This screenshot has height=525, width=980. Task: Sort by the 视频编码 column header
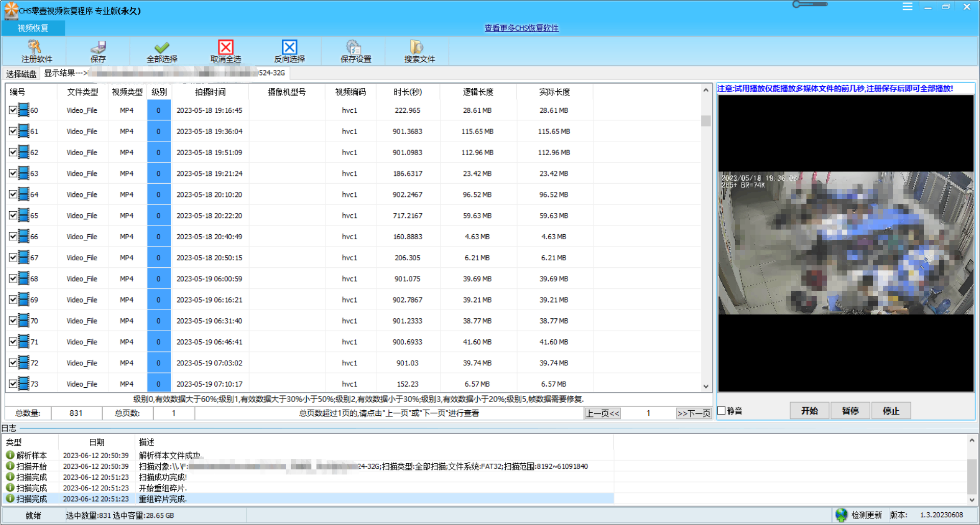tap(351, 92)
